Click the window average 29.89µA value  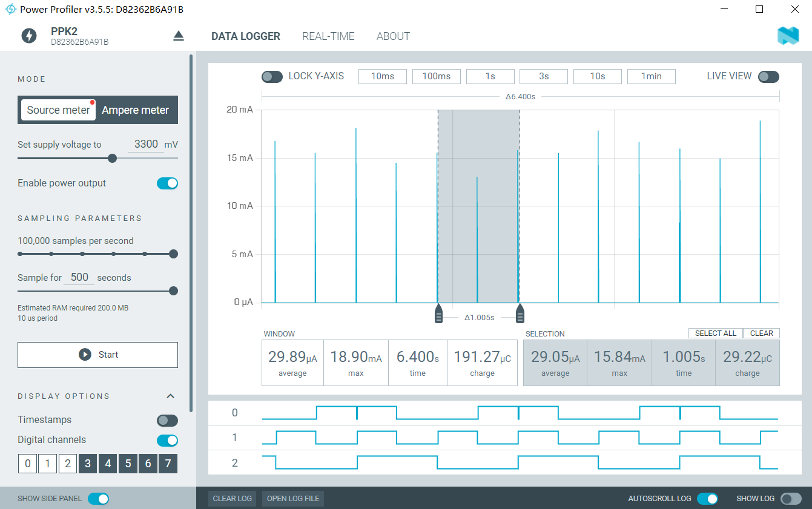[x=292, y=357]
